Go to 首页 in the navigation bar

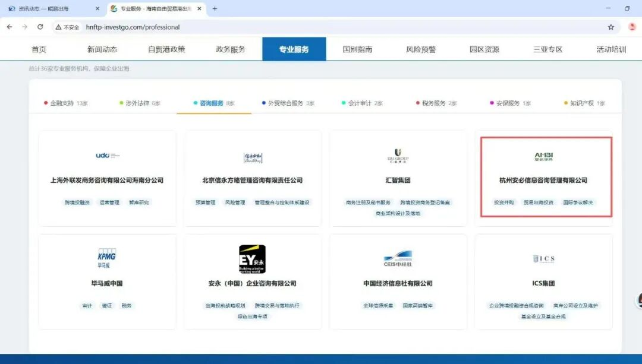(39, 49)
